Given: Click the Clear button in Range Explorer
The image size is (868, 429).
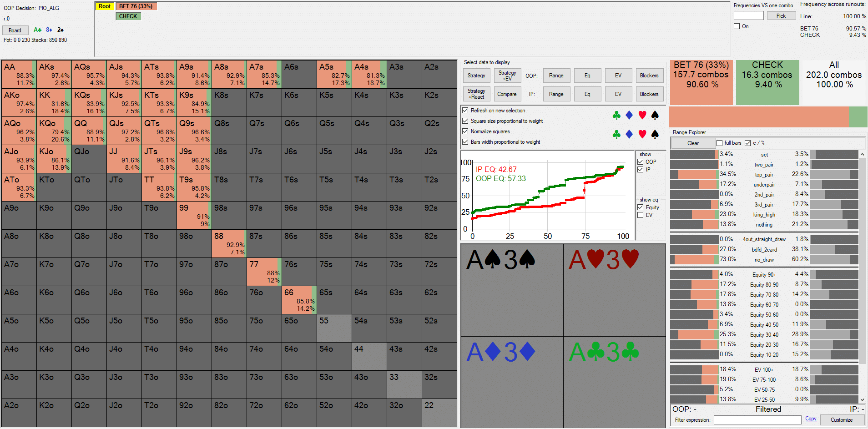Looking at the screenshot, I should (x=693, y=143).
